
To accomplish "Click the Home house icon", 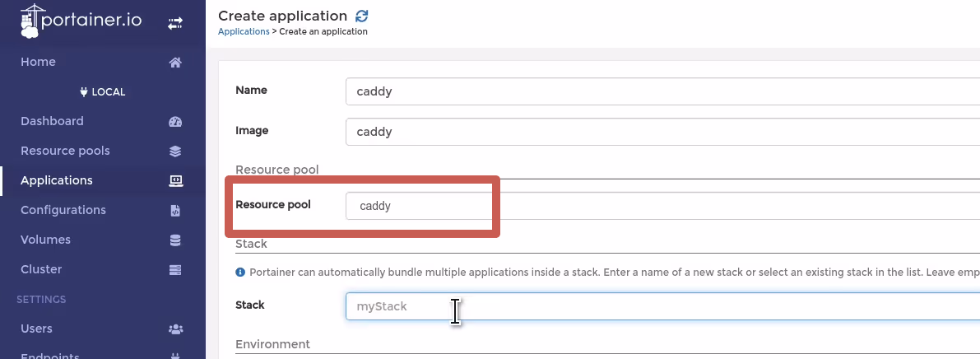I will pos(175,62).
